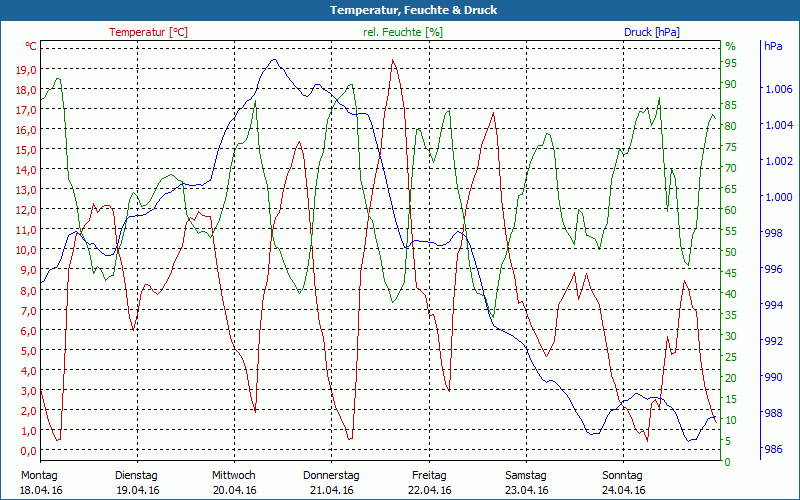Click the 'Sonntag' day label
This screenshot has width=800, height=500.
622,475
